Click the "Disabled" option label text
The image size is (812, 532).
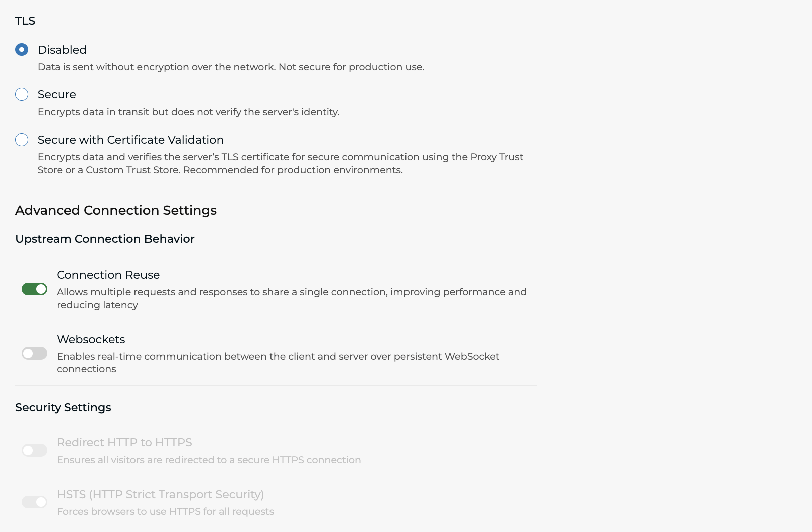(x=62, y=50)
